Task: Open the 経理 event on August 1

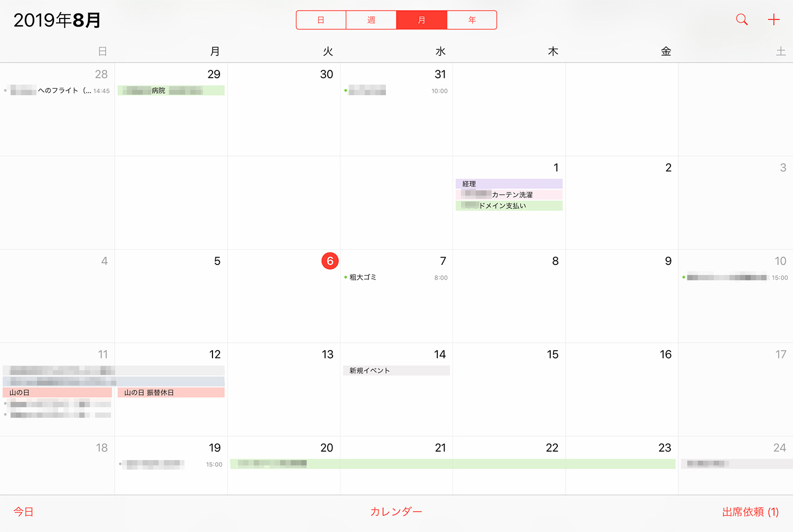Action: pyautogui.click(x=509, y=184)
